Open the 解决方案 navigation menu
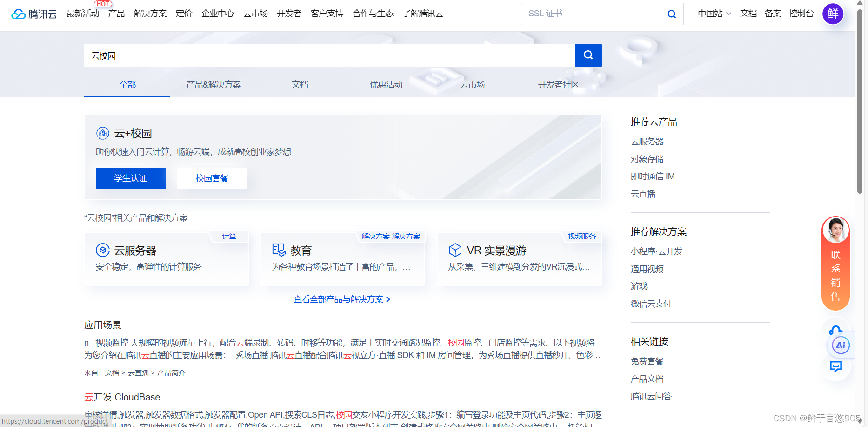Viewport: 868px width, 427px height. (150, 14)
